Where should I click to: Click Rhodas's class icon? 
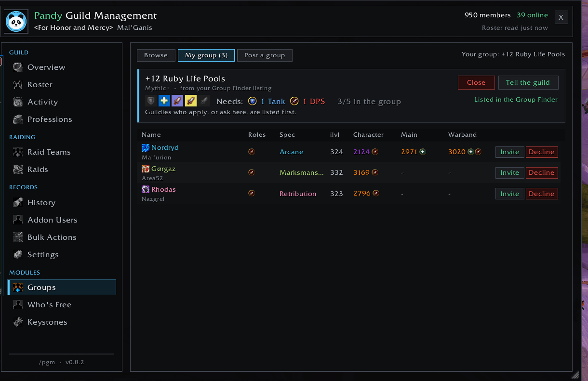pos(146,189)
